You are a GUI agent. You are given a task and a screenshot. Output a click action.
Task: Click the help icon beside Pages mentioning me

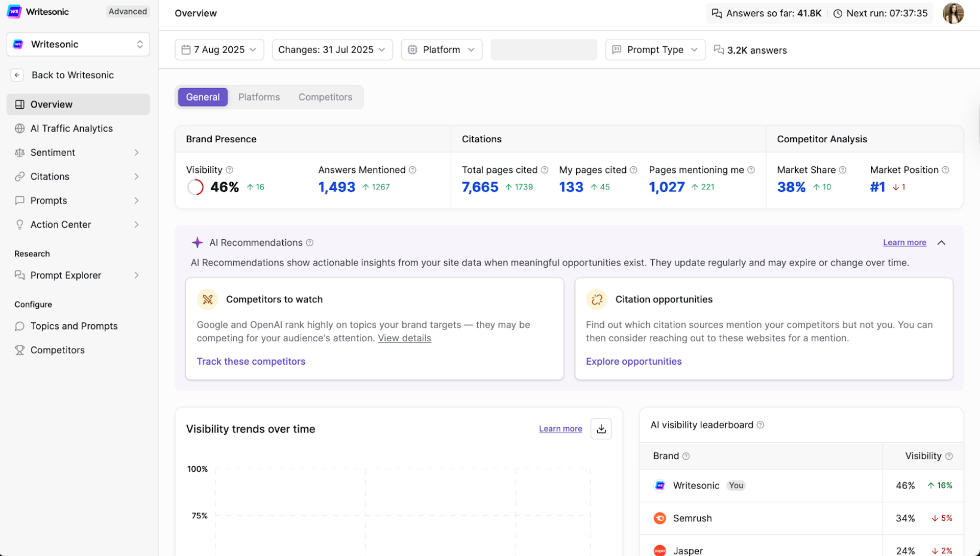(x=751, y=170)
